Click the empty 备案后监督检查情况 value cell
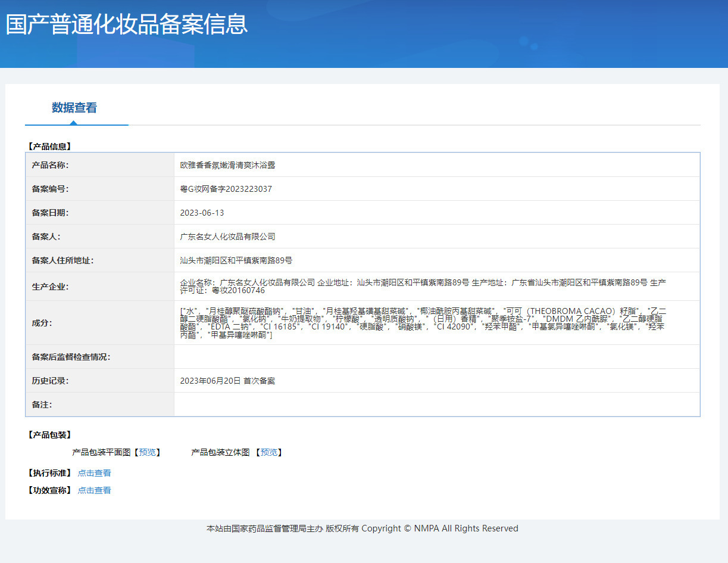728x563 pixels. click(x=436, y=357)
